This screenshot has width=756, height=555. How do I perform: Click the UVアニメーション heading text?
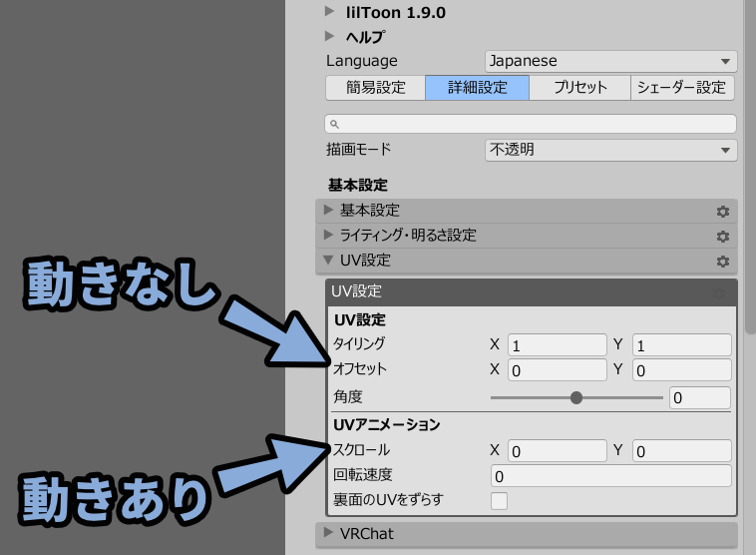pos(387,424)
